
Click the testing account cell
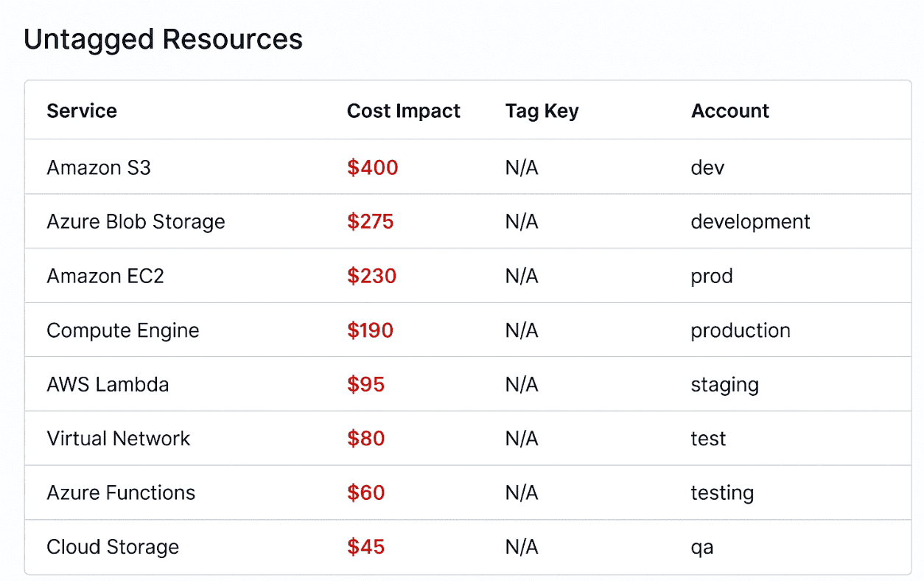722,493
